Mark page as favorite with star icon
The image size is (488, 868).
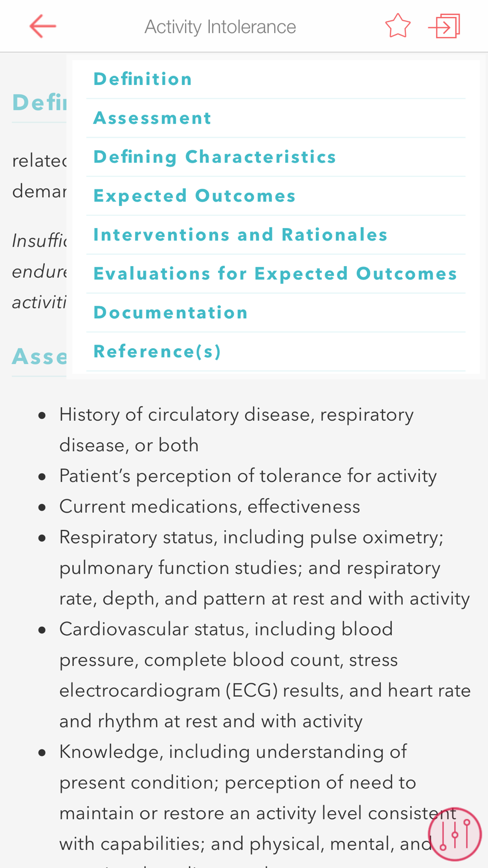point(398,26)
